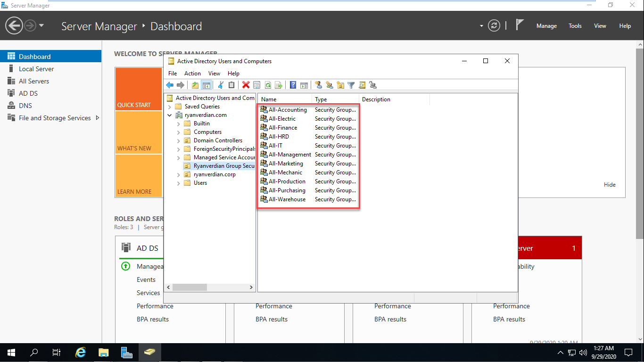644x362 pixels.
Task: Click the Forward arrow in the ADUC toolbar
Action: (181, 85)
